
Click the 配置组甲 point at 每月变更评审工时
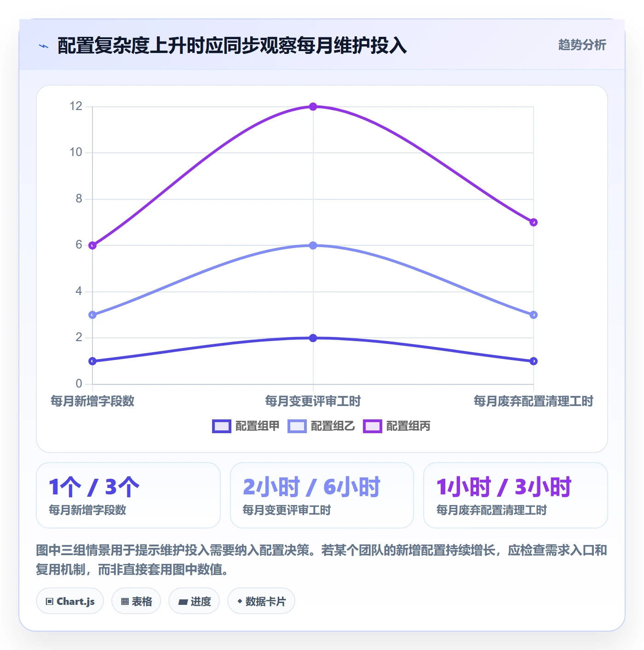coord(313,338)
